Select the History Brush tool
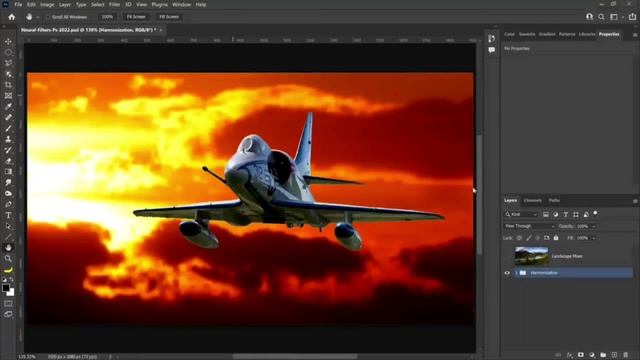Screen dimensions: 640x360 click(8, 150)
